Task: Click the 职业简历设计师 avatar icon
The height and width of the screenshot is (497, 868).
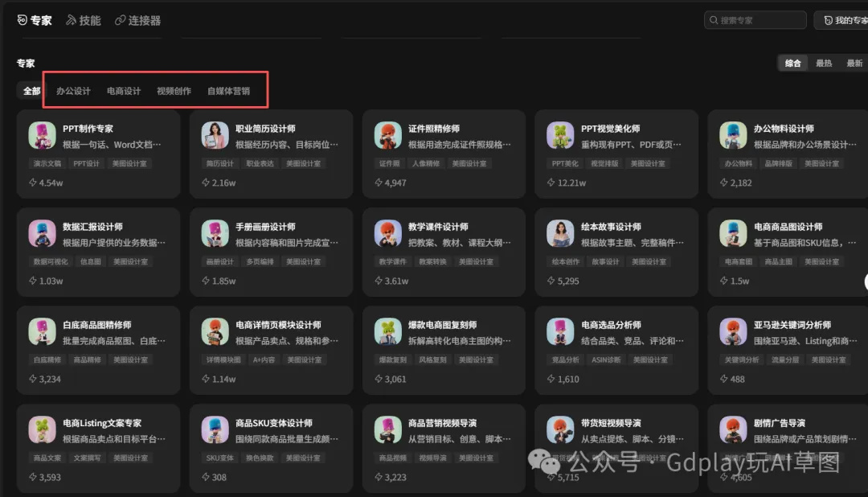Action: coord(215,136)
